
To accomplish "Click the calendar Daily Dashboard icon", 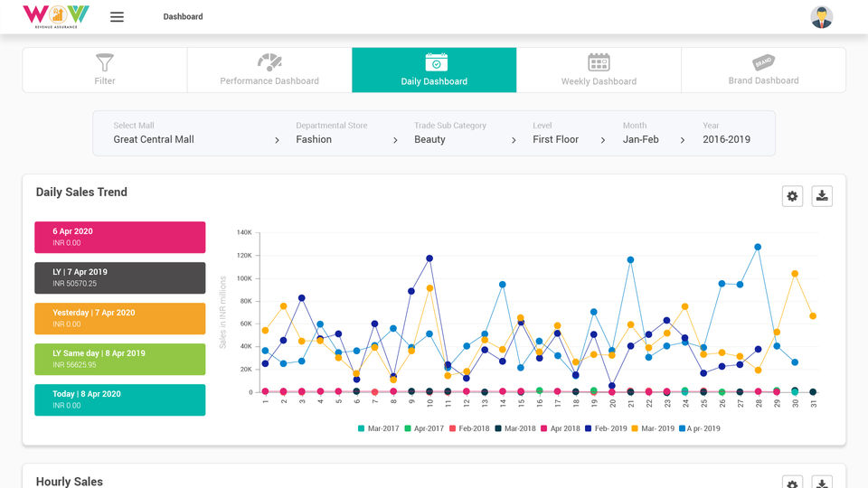I will (x=436, y=62).
